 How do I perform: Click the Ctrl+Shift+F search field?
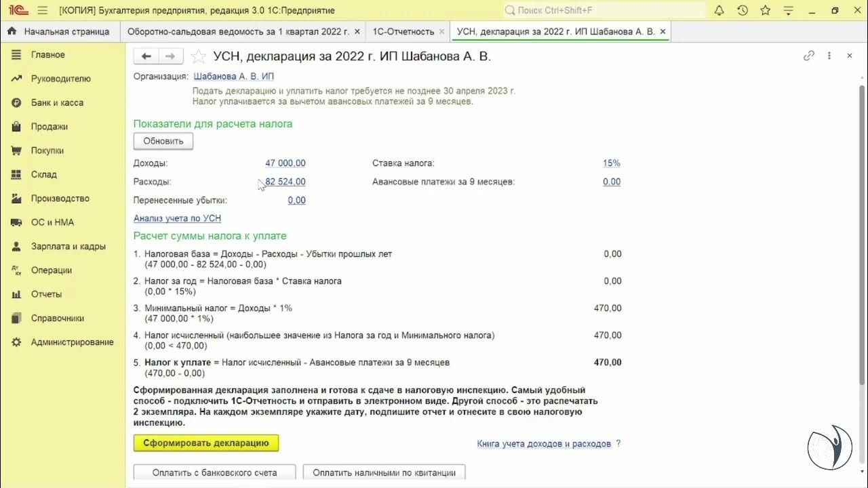(x=604, y=10)
